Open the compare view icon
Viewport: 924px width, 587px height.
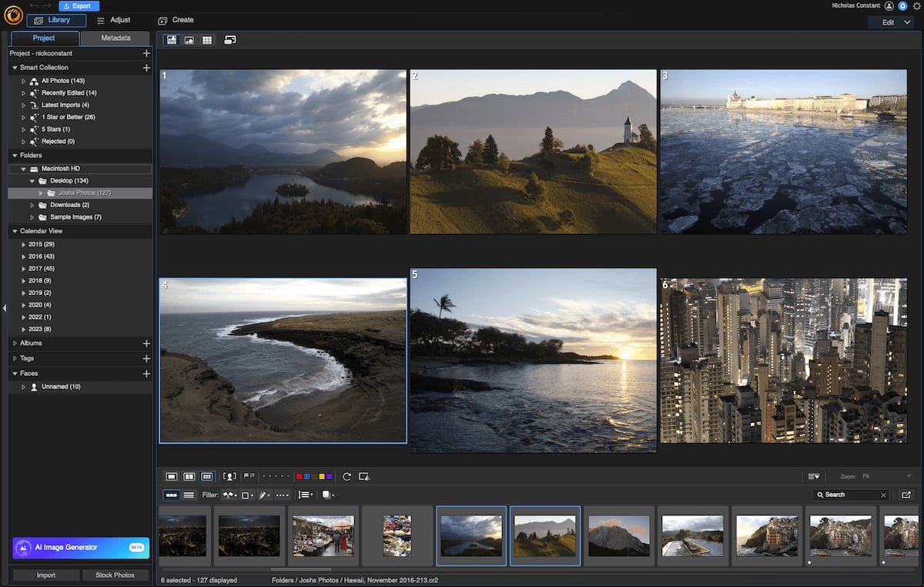coord(229,39)
